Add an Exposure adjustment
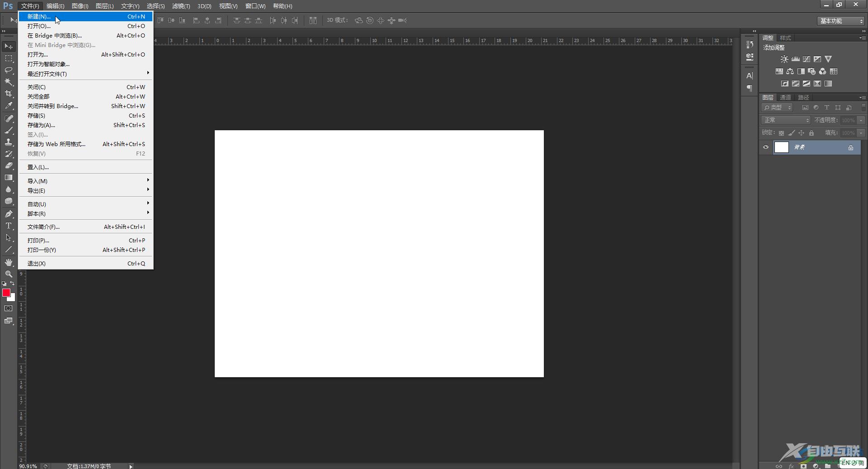This screenshot has width=868, height=469. [817, 59]
